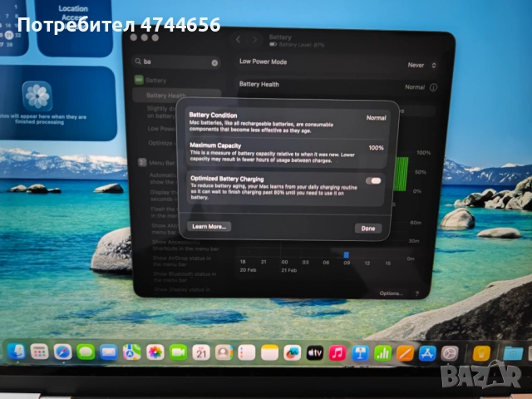This screenshot has height=399, width=532.
Task: Click the Battery Health row label
Action: 259,84
